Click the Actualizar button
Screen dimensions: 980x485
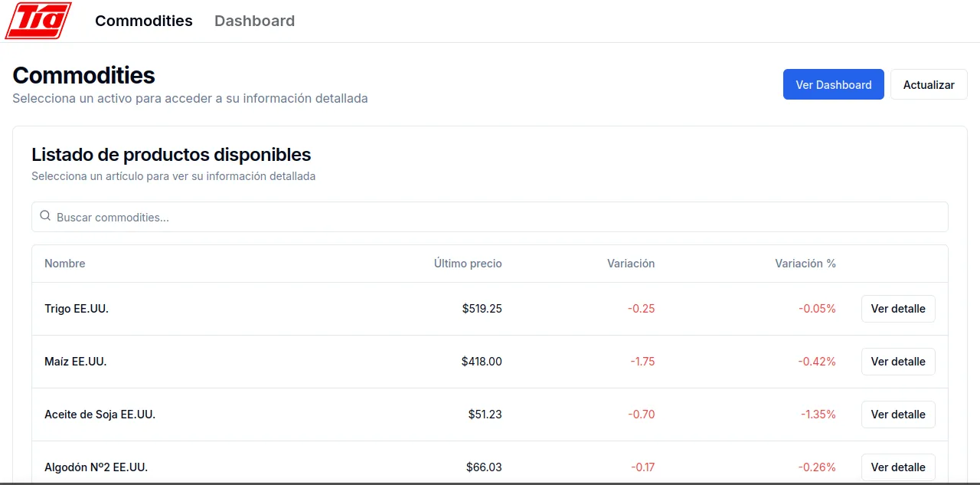929,84
